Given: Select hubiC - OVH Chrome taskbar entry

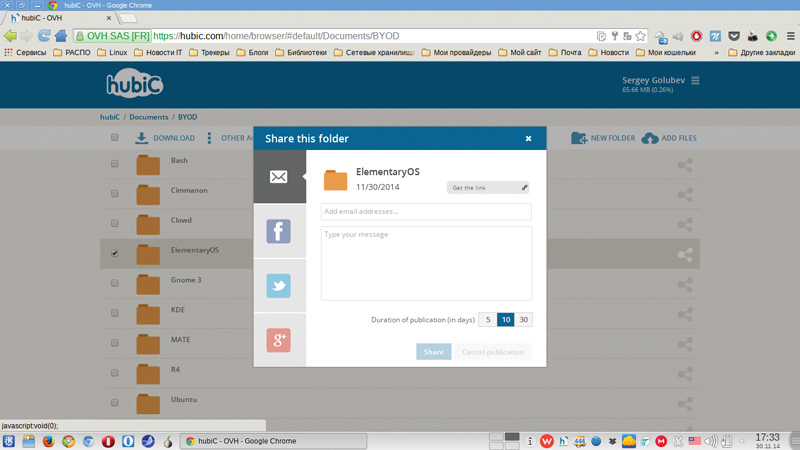Looking at the screenshot, I should click(273, 441).
